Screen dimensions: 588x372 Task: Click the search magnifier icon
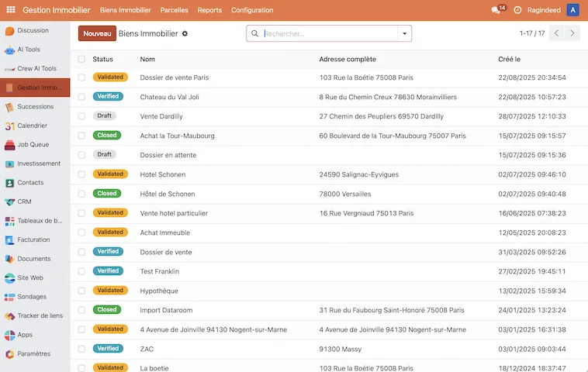(254, 34)
